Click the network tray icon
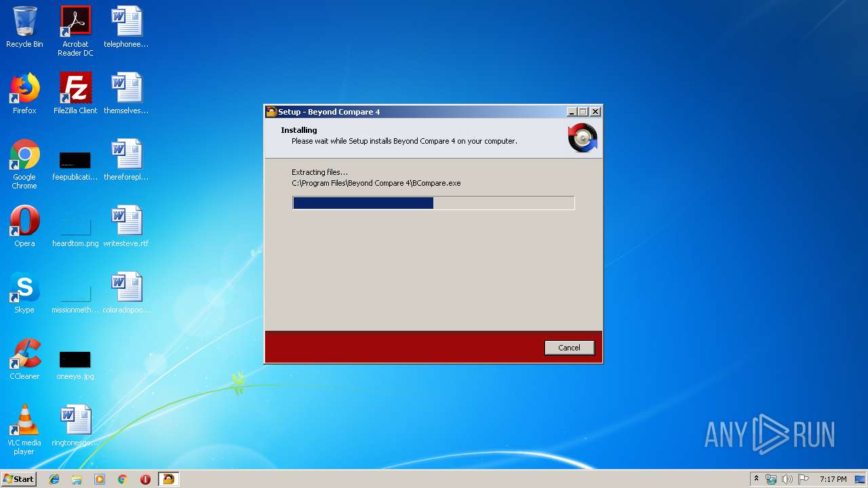The height and width of the screenshot is (488, 868). click(x=771, y=479)
